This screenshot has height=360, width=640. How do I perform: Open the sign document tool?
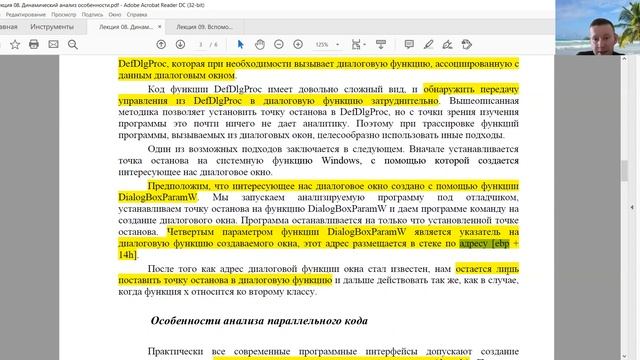(x=447, y=44)
